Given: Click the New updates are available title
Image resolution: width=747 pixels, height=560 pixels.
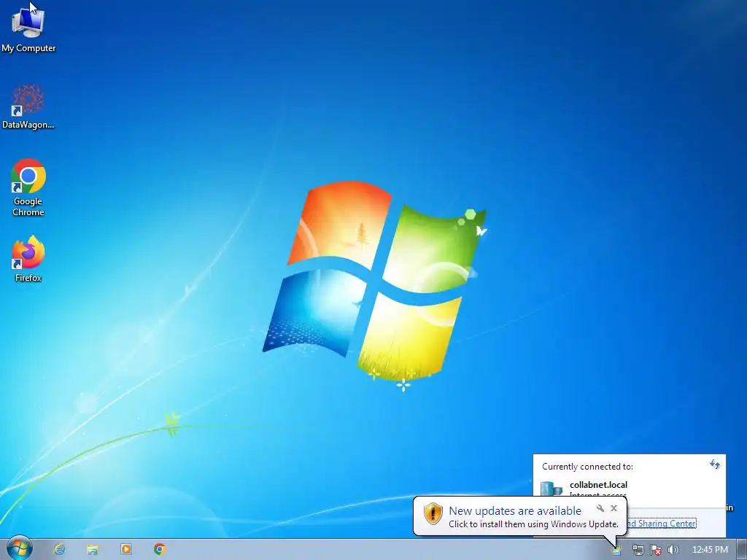Looking at the screenshot, I should 515,511.
